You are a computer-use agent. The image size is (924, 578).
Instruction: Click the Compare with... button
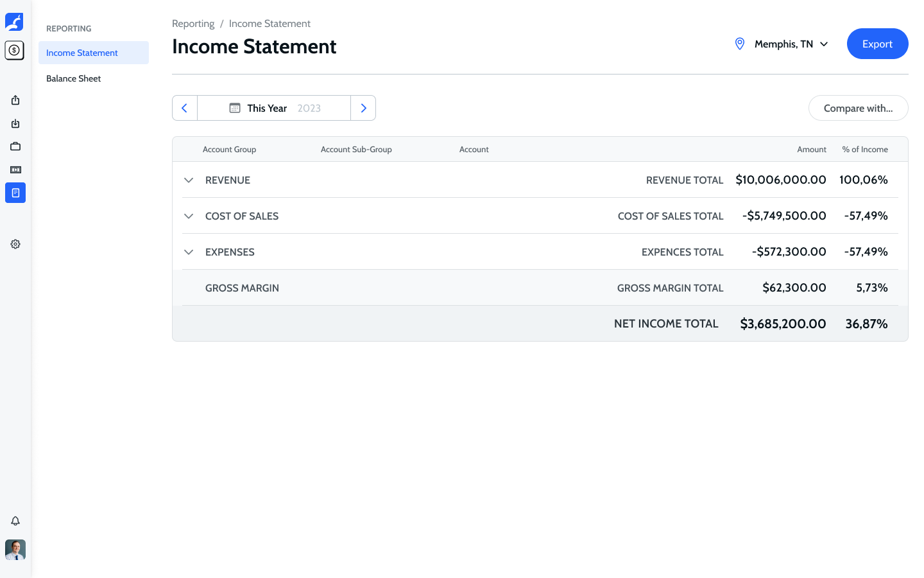[858, 108]
